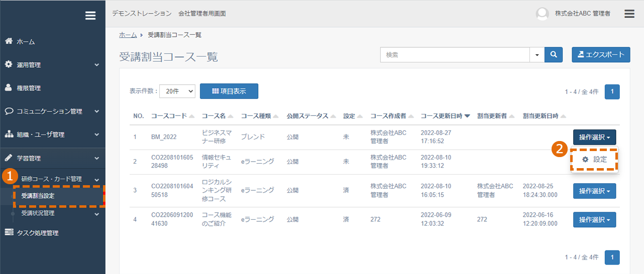Click the ロジカルシンキング研修コース course name cell
644x274 pixels.
coord(217,190)
